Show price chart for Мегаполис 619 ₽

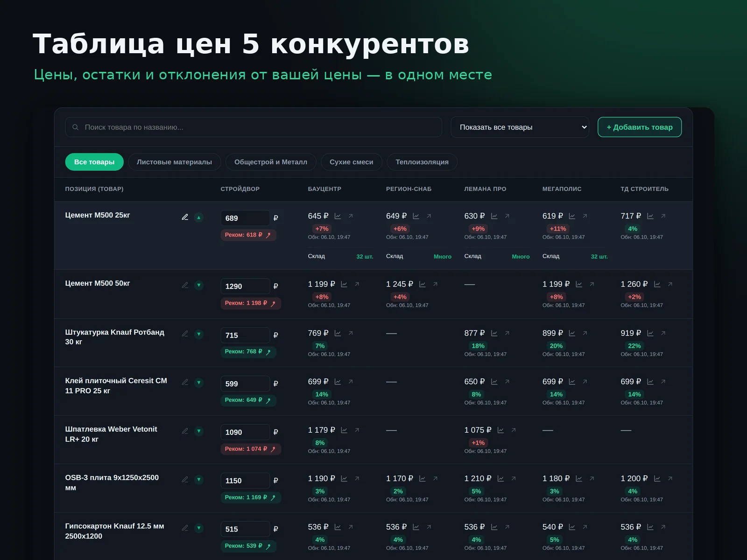point(572,216)
